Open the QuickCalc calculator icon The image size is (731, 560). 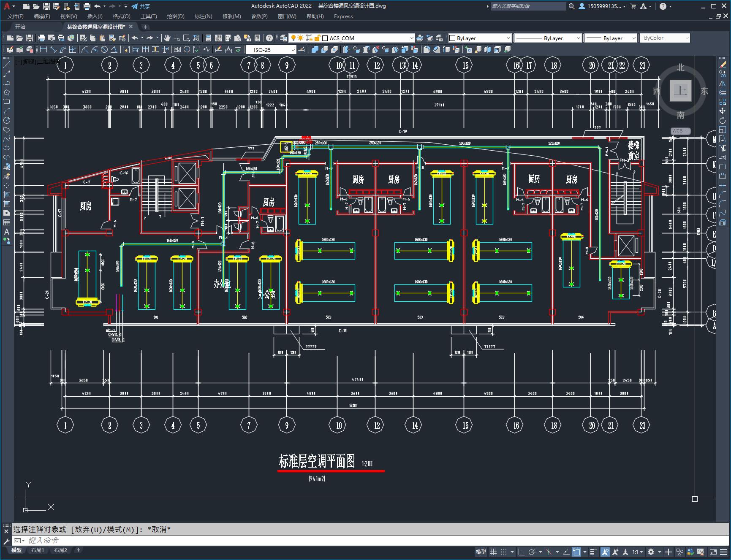pos(257,38)
